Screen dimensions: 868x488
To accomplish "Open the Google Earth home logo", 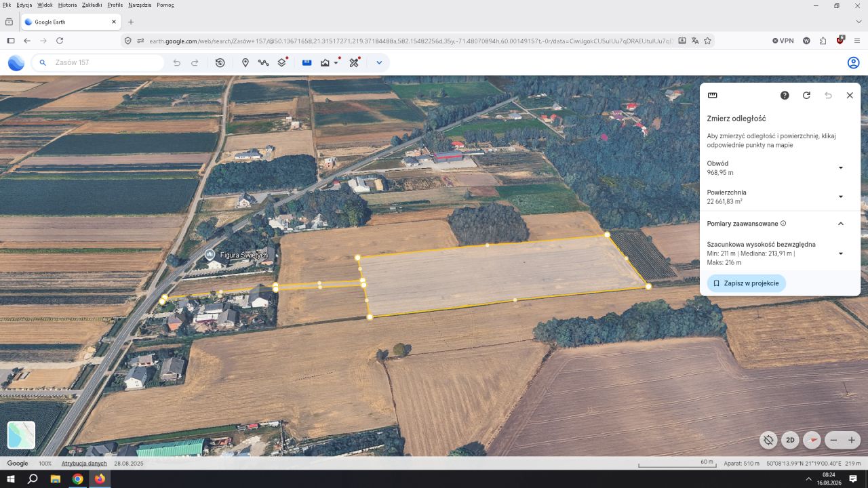I will (16, 63).
